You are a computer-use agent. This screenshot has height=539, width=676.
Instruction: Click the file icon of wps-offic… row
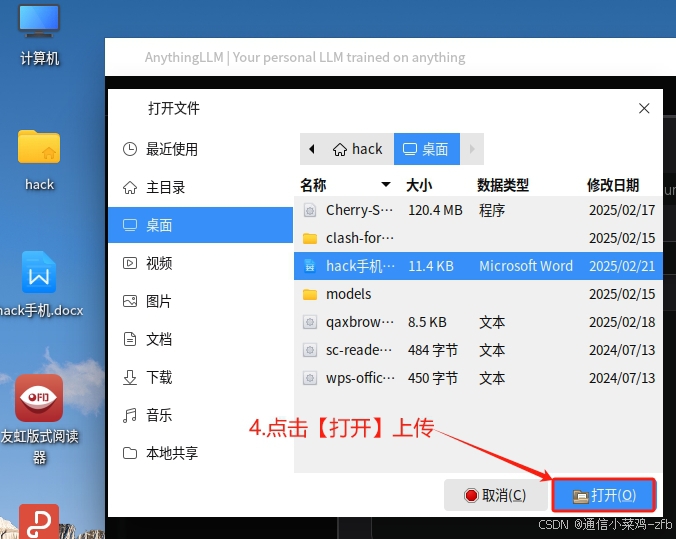click(310, 378)
